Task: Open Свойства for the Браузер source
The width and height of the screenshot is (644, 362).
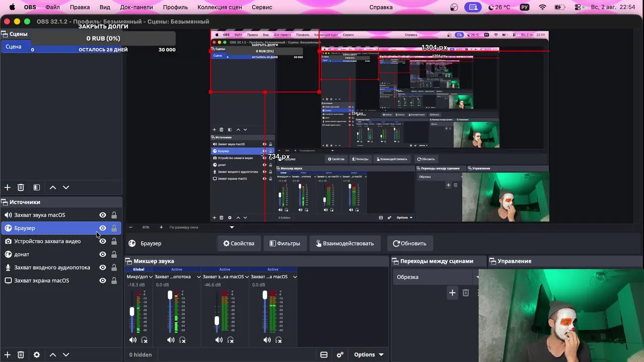Action: click(238, 243)
